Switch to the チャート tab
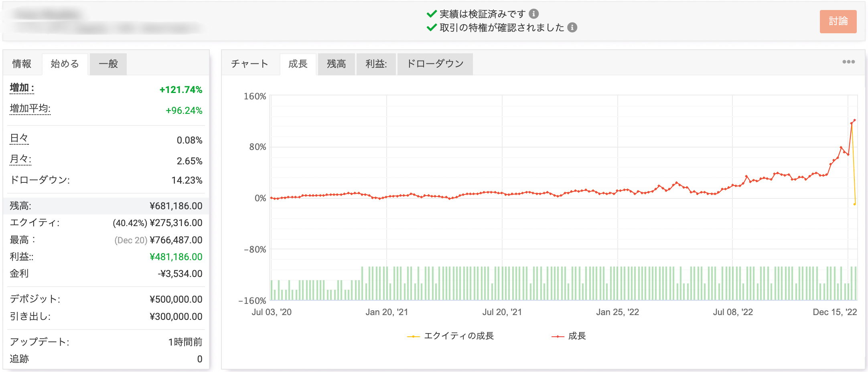The image size is (868, 372). (249, 64)
